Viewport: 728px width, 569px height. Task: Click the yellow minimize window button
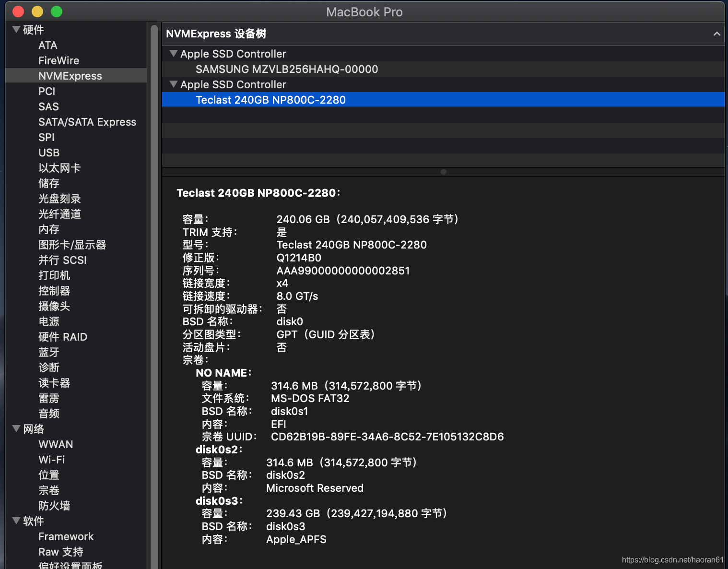tap(37, 12)
